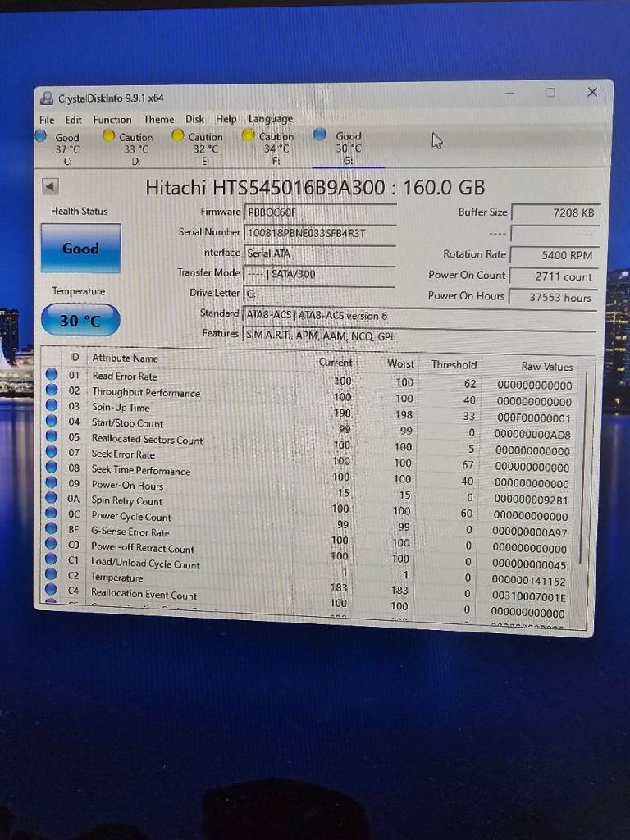
Task: Click the status dot for Read Error Rate
Action: tap(52, 374)
